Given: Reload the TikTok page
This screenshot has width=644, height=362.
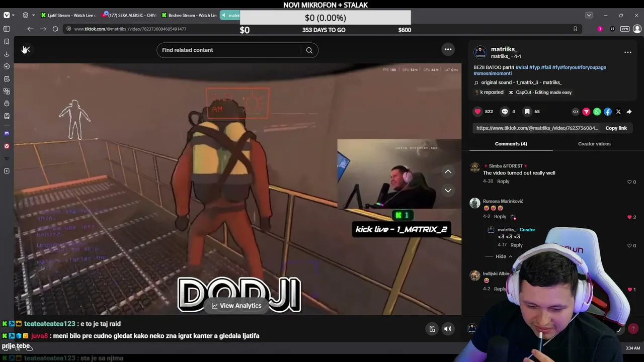Looking at the screenshot, I should click(55, 29).
